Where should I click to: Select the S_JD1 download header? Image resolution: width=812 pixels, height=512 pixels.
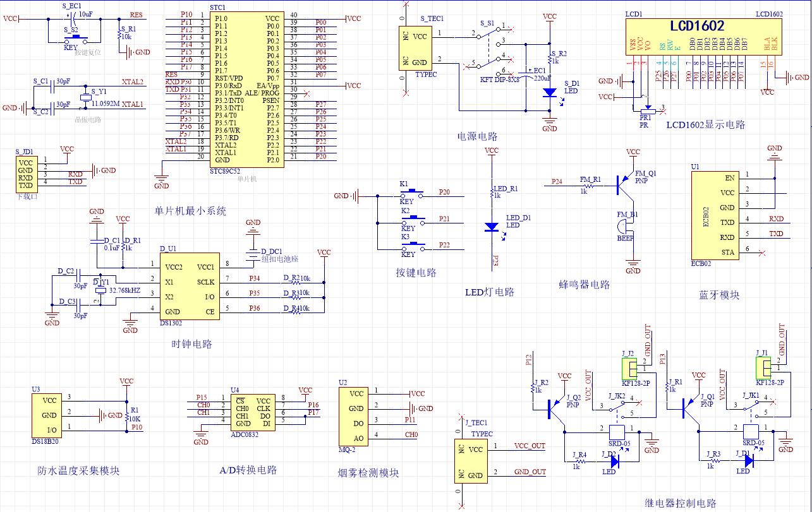pos(26,174)
